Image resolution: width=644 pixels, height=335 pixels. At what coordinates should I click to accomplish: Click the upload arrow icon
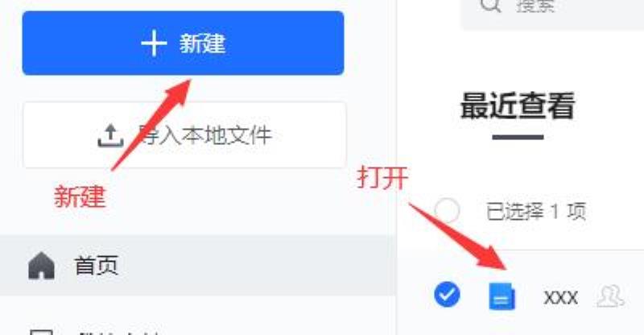coord(110,135)
